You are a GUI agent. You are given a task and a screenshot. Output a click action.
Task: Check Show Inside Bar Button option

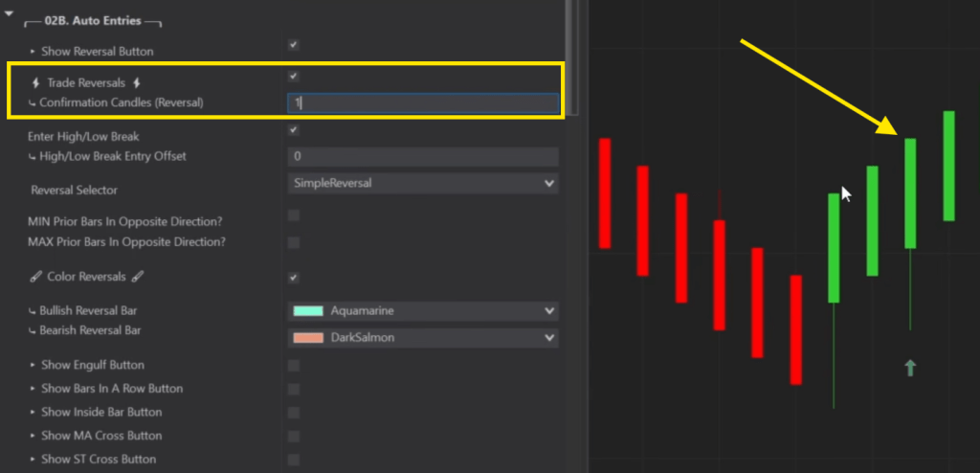tap(294, 413)
